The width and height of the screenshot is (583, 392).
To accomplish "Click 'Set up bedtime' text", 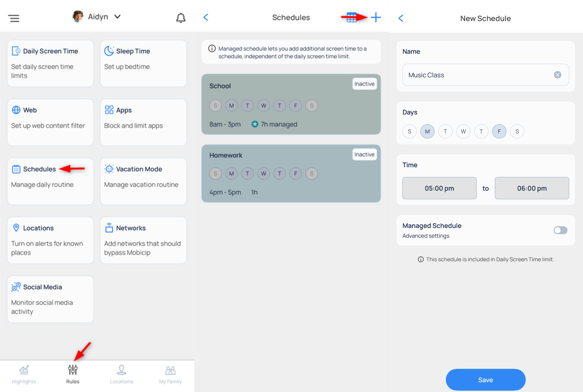I will click(127, 66).
